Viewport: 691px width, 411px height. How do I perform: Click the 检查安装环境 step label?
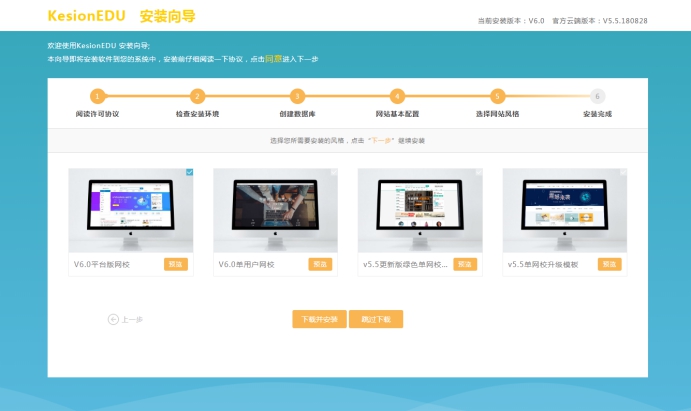(x=197, y=114)
